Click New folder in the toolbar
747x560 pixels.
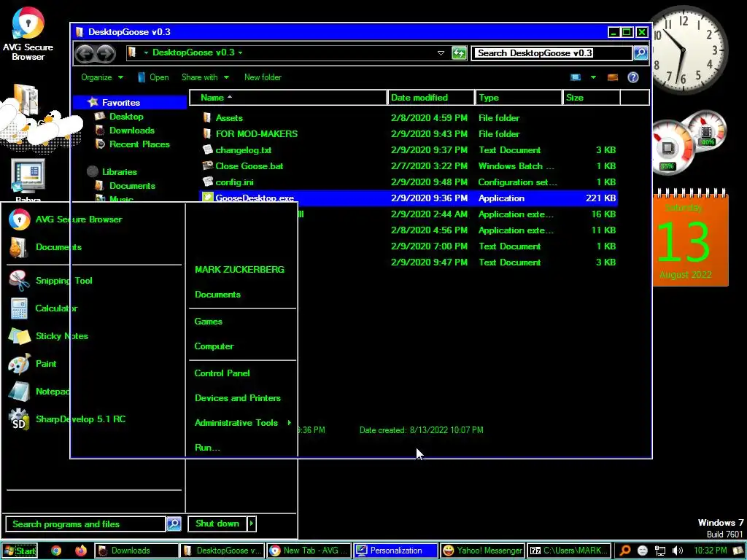[x=263, y=77]
